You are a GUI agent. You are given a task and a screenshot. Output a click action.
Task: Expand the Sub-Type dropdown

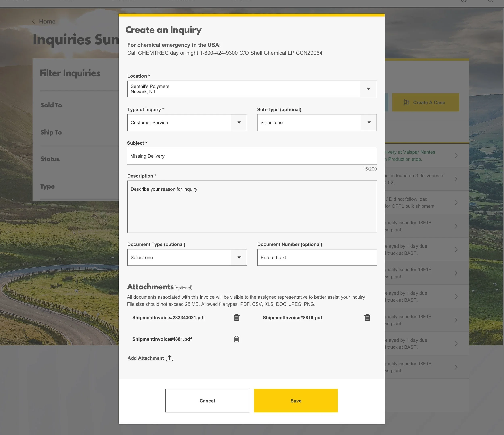[x=317, y=122]
